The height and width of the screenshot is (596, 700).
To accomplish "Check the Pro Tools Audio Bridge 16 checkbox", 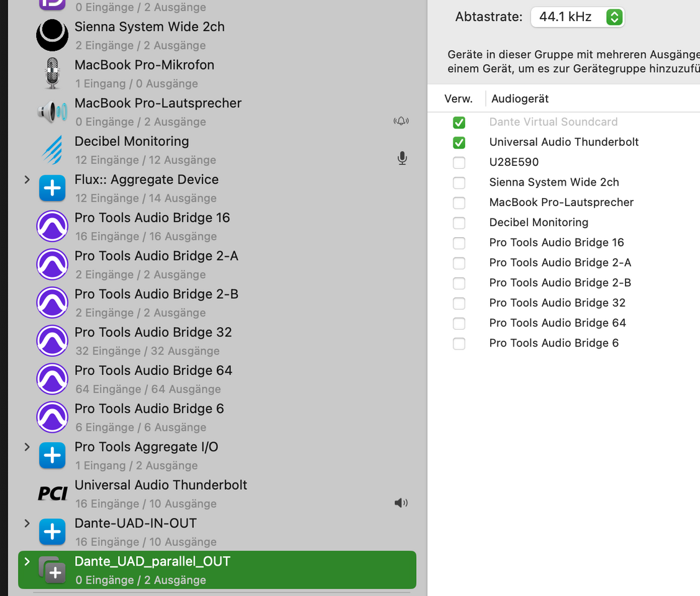I will [x=459, y=243].
